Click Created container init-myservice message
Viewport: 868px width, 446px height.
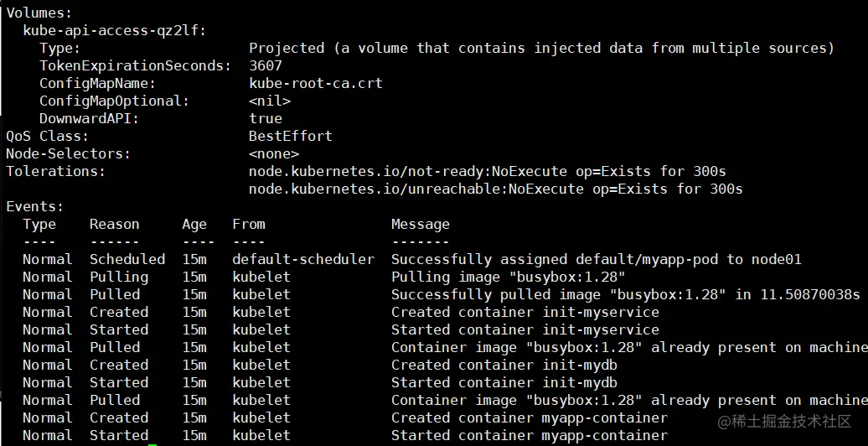524,312
